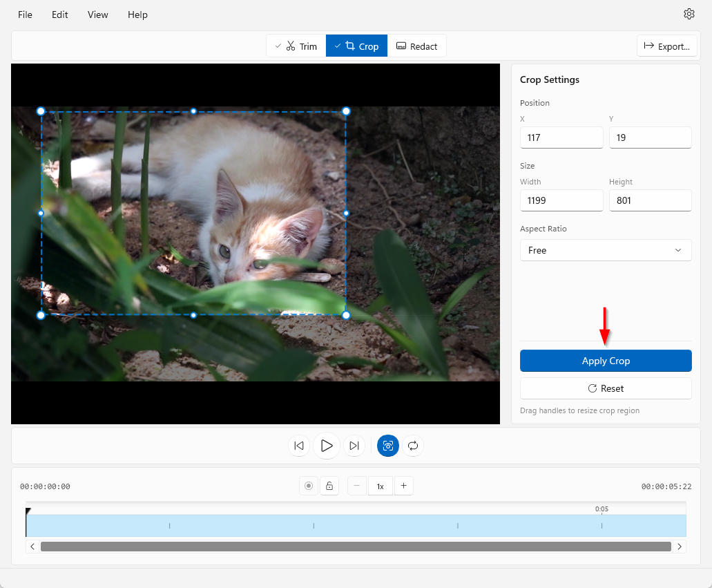This screenshot has height=588, width=712.
Task: Open the settings gear icon
Action: point(689,15)
